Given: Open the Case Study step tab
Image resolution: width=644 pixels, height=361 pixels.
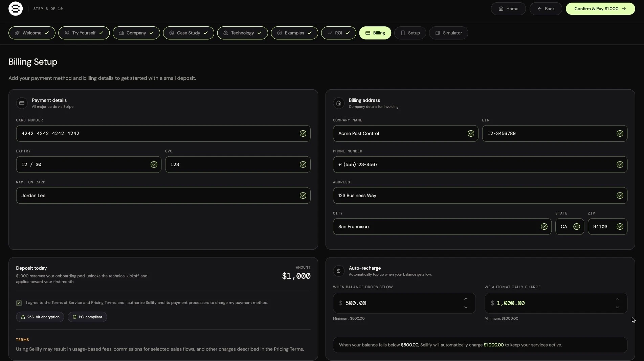Looking at the screenshot, I should pyautogui.click(x=188, y=33).
